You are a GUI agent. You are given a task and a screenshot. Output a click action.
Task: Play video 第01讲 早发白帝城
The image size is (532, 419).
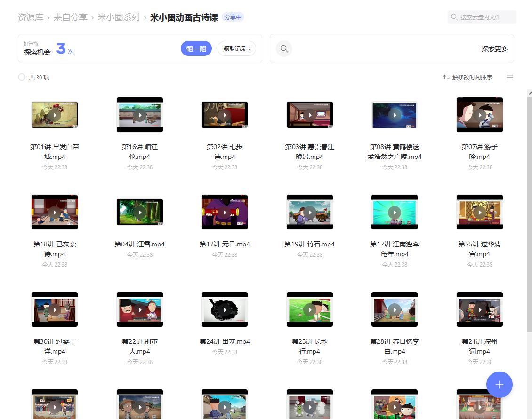(55, 115)
